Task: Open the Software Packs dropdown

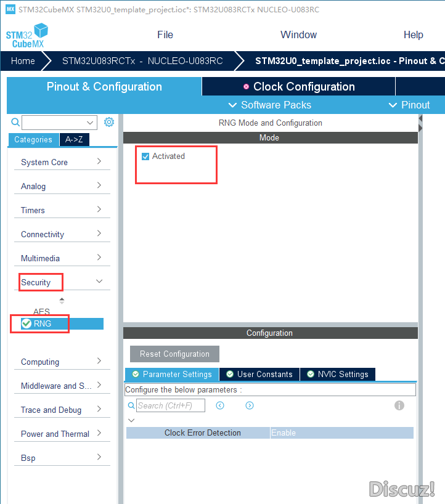Action: [x=270, y=105]
